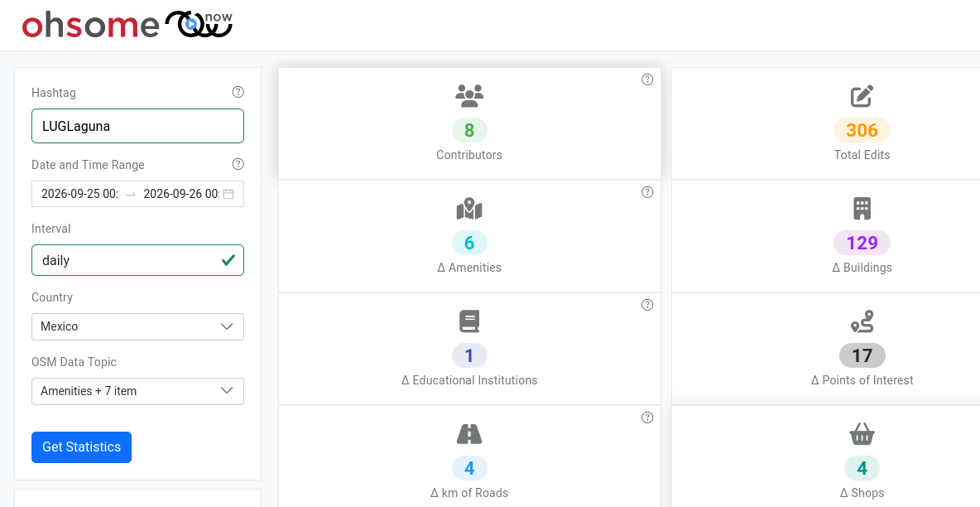Click the Total Edits value 306
Viewport: 980px width, 507px height.
[862, 130]
